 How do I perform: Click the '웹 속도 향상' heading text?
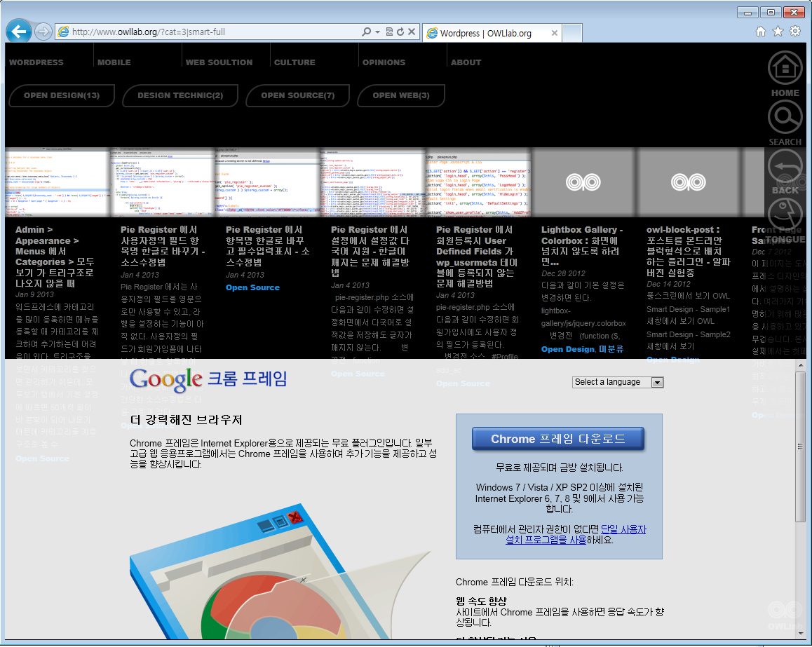click(x=481, y=601)
